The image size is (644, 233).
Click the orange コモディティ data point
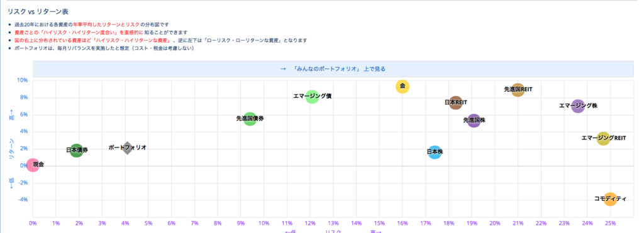[610, 199]
